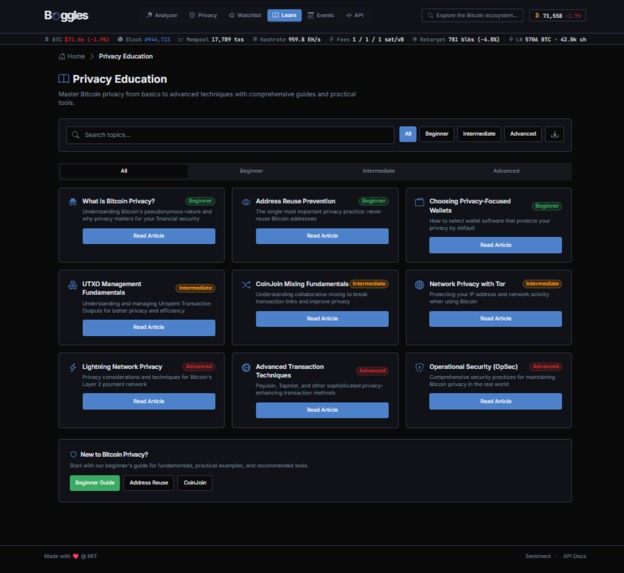Viewport: 624px width, 573px height.
Task: Open the Privacy nav item
Action: pyautogui.click(x=203, y=16)
